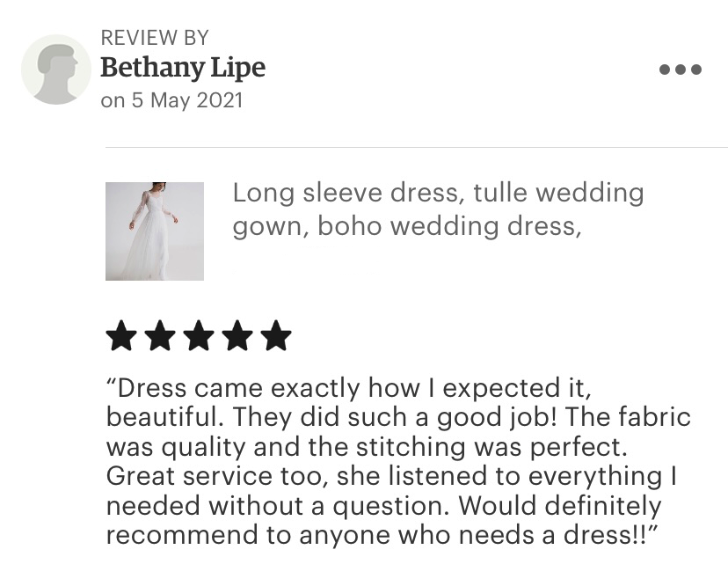Viewport: 728px width, 579px height.
Task: Click the rightmost dot of the options menu
Action: pyautogui.click(x=696, y=70)
